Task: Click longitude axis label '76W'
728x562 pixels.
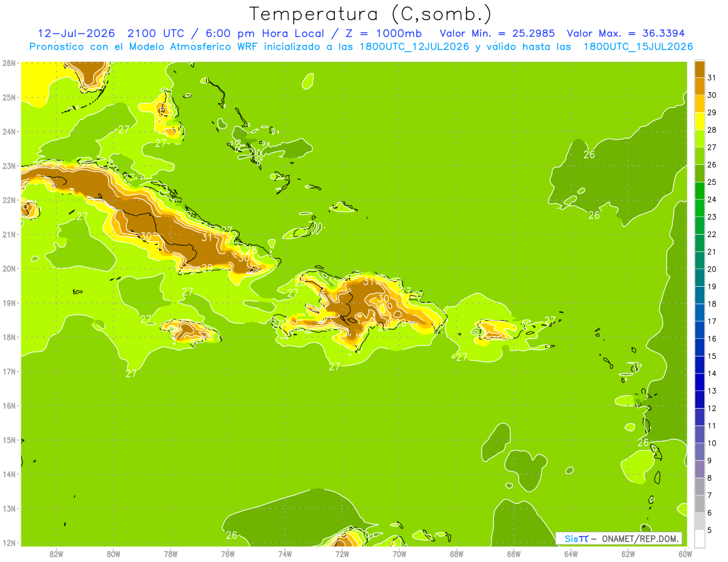Action: [x=227, y=554]
